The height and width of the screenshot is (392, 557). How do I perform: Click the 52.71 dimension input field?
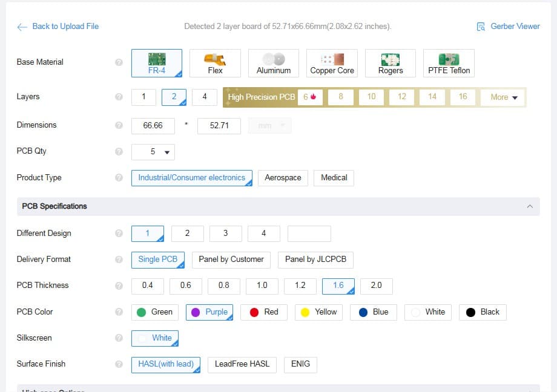(219, 126)
